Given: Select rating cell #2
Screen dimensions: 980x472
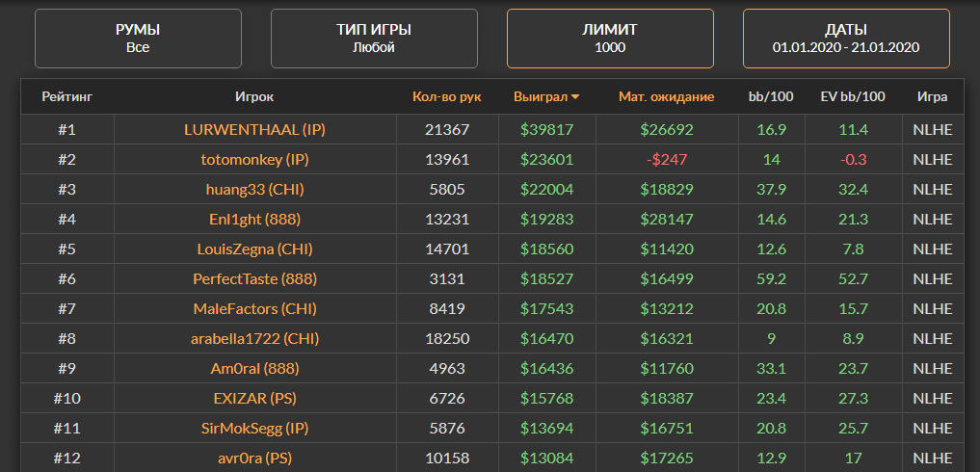Looking at the screenshot, I should coord(66,159).
